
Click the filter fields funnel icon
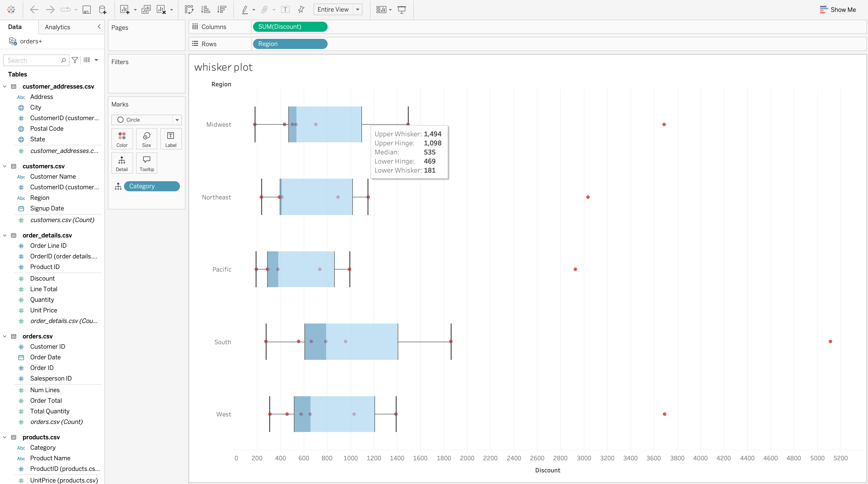pos(75,60)
